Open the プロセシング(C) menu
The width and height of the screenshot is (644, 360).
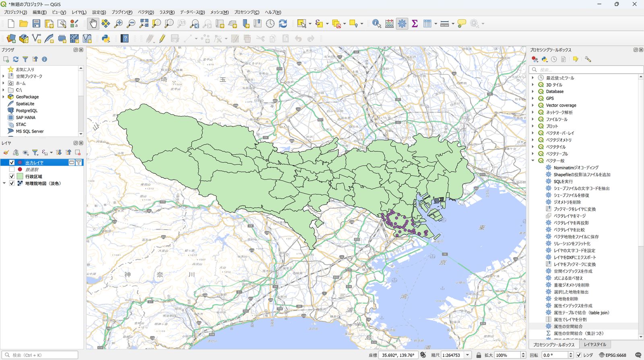coord(247,12)
